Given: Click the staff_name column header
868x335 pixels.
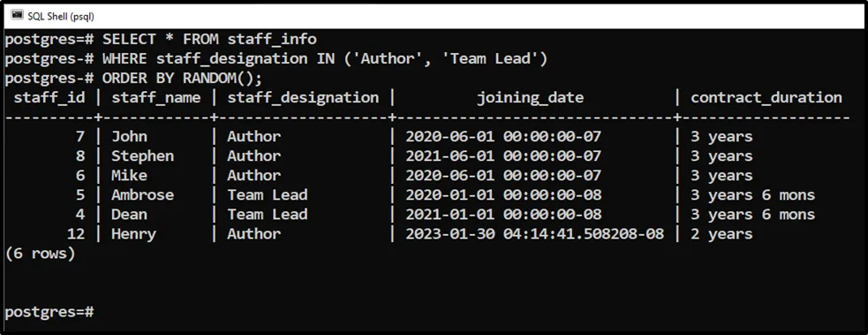Looking at the screenshot, I should 156,98.
